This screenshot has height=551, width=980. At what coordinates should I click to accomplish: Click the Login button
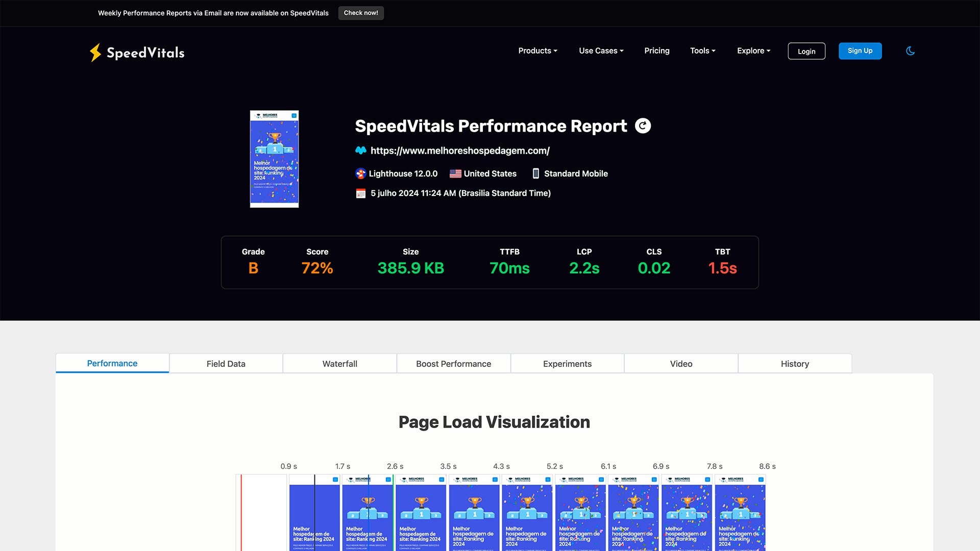pos(806,51)
